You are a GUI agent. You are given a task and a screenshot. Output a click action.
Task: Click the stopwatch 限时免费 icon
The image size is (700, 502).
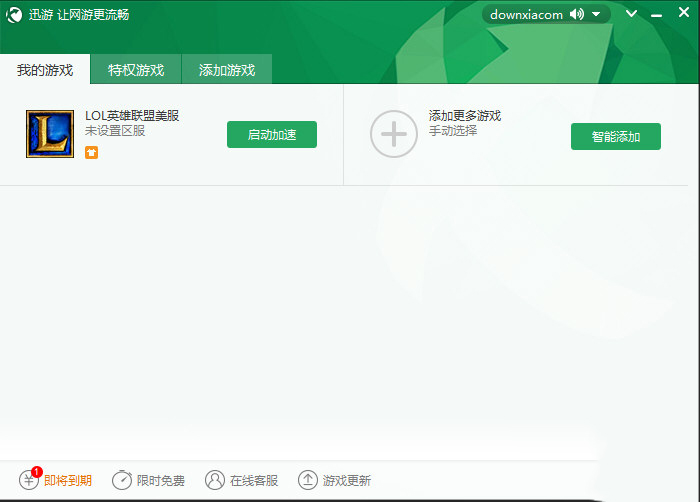click(121, 480)
